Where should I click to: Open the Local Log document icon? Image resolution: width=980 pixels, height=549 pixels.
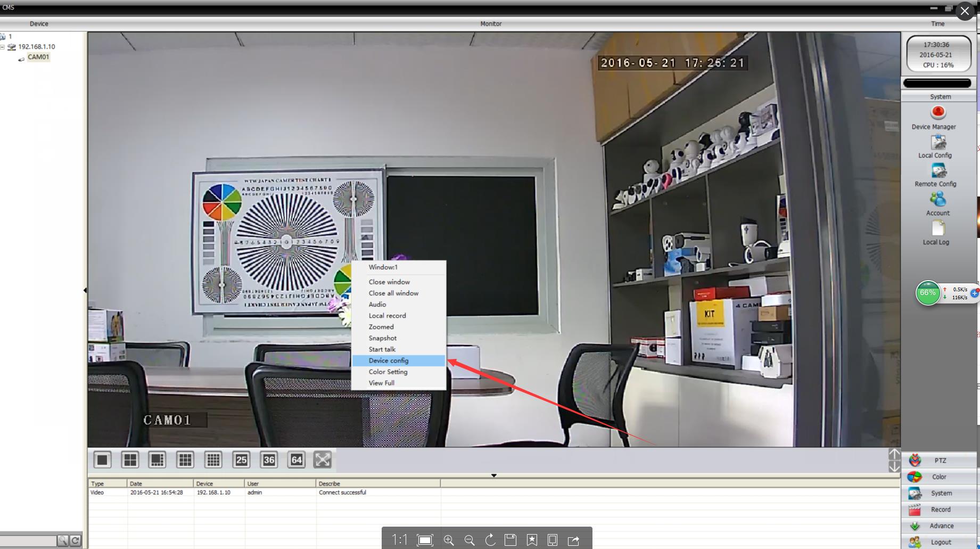pyautogui.click(x=937, y=228)
